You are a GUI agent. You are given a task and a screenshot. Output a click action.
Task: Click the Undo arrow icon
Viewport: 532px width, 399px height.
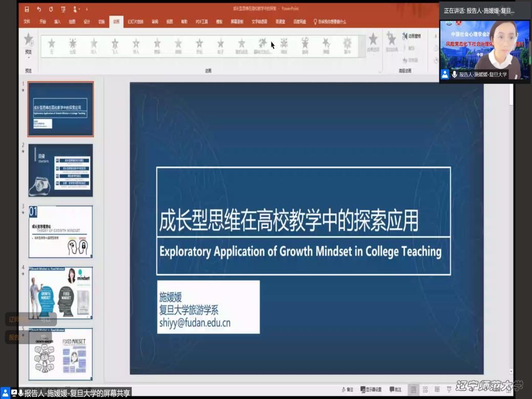click(39, 9)
